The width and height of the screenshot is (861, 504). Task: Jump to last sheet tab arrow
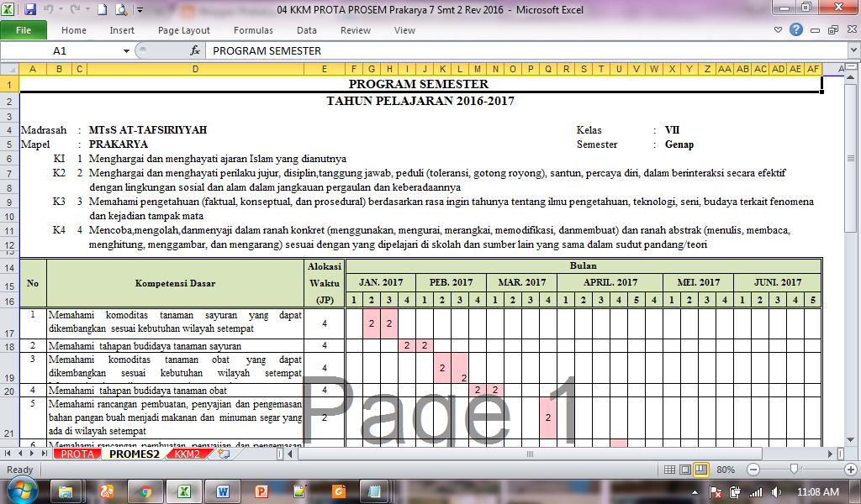[x=45, y=454]
